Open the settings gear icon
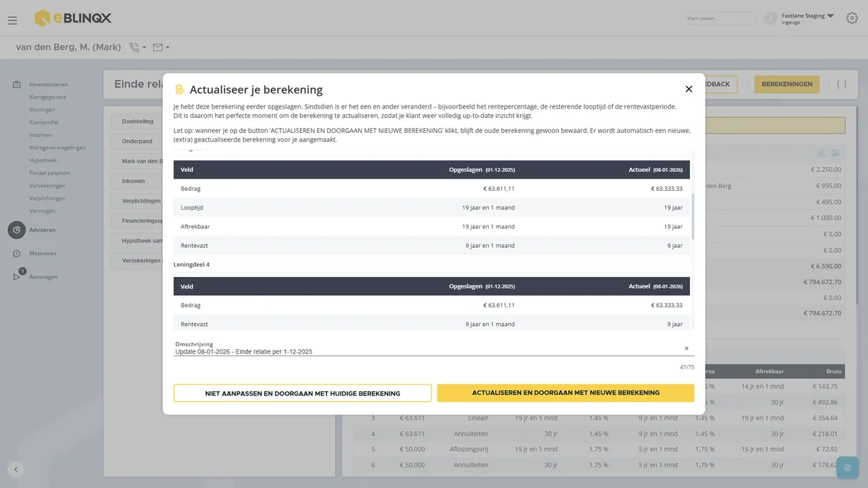The image size is (868, 488). [851, 18]
